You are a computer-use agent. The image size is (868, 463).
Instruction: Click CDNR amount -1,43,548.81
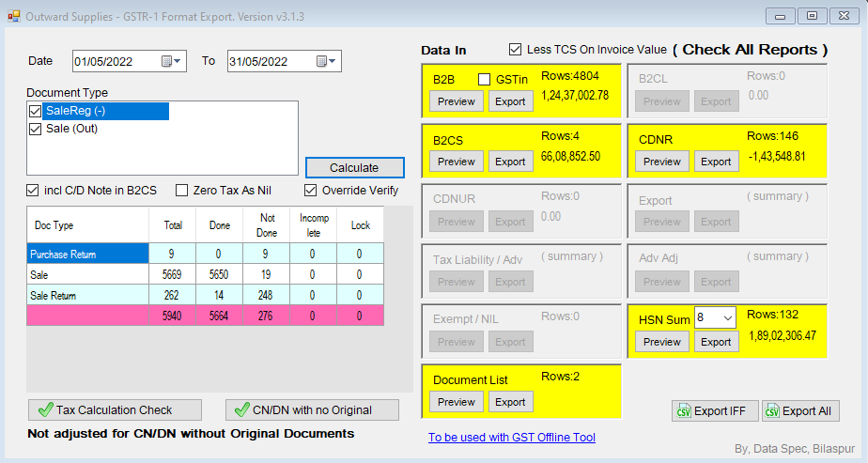coord(777,157)
